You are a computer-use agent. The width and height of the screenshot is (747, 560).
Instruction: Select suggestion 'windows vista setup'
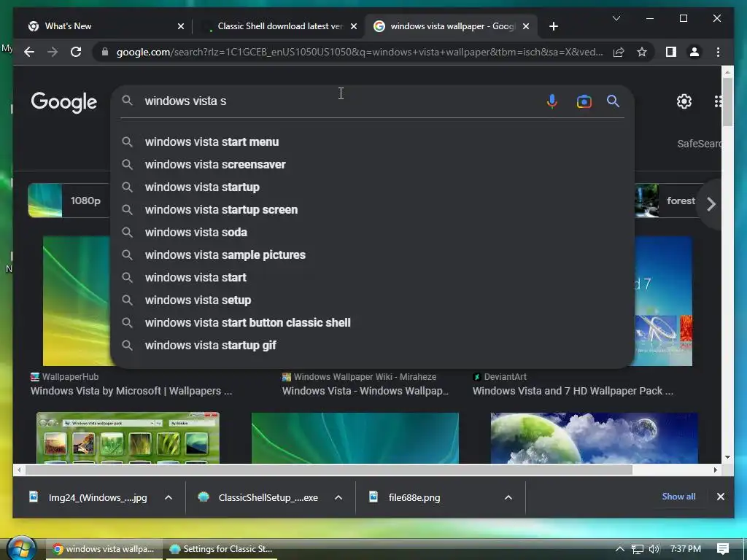(x=371, y=300)
